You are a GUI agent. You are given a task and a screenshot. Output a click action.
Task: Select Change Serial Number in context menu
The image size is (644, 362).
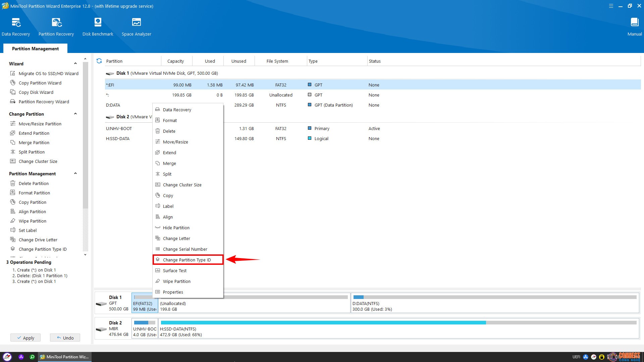(188, 249)
